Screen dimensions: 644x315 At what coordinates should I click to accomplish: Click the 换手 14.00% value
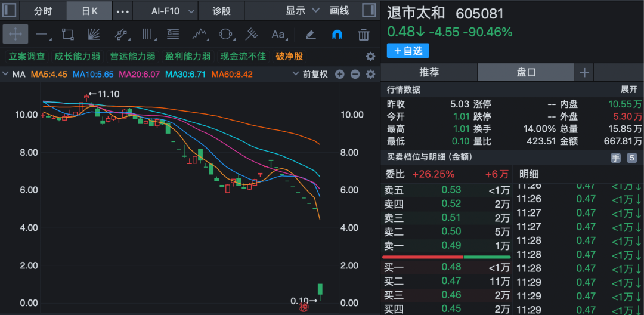click(x=539, y=129)
